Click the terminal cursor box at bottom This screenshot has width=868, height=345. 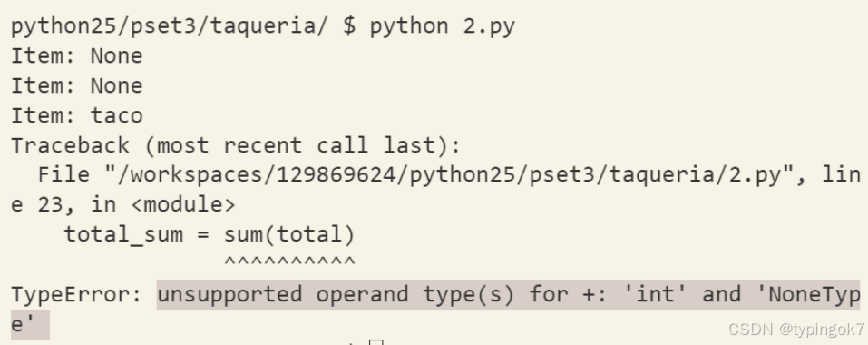[376, 342]
